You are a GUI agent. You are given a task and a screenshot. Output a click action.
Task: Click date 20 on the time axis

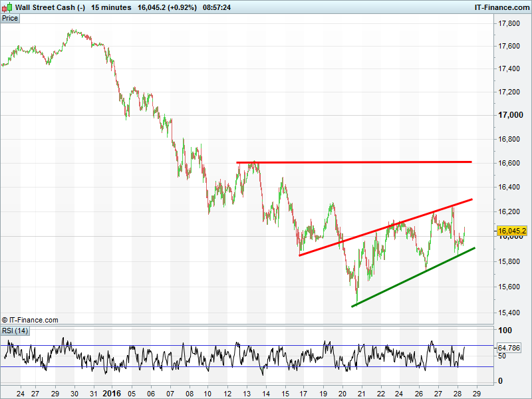(342, 393)
